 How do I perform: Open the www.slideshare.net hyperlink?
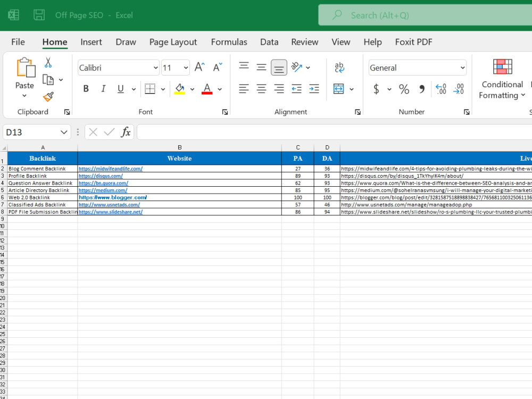[111, 212]
